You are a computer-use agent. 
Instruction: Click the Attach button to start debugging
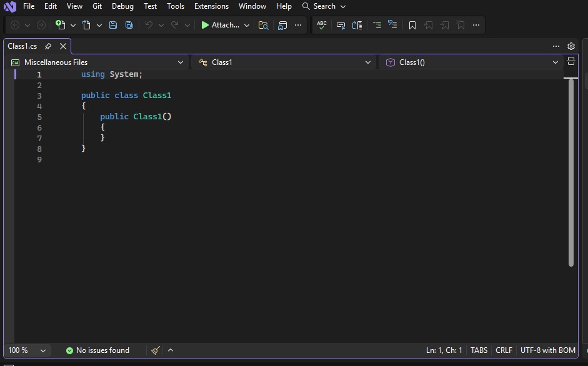(221, 25)
